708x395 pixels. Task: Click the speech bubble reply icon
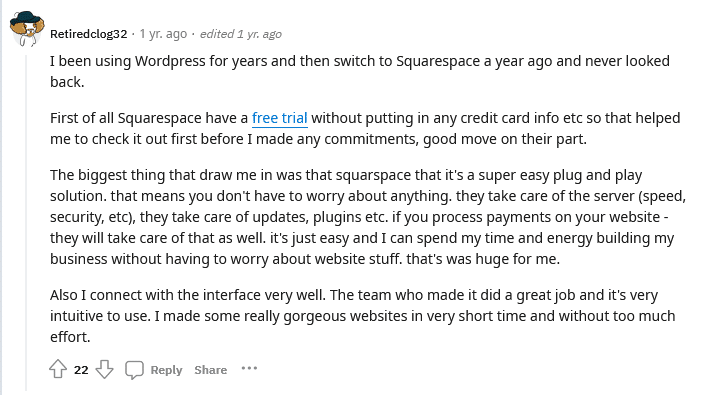(134, 370)
